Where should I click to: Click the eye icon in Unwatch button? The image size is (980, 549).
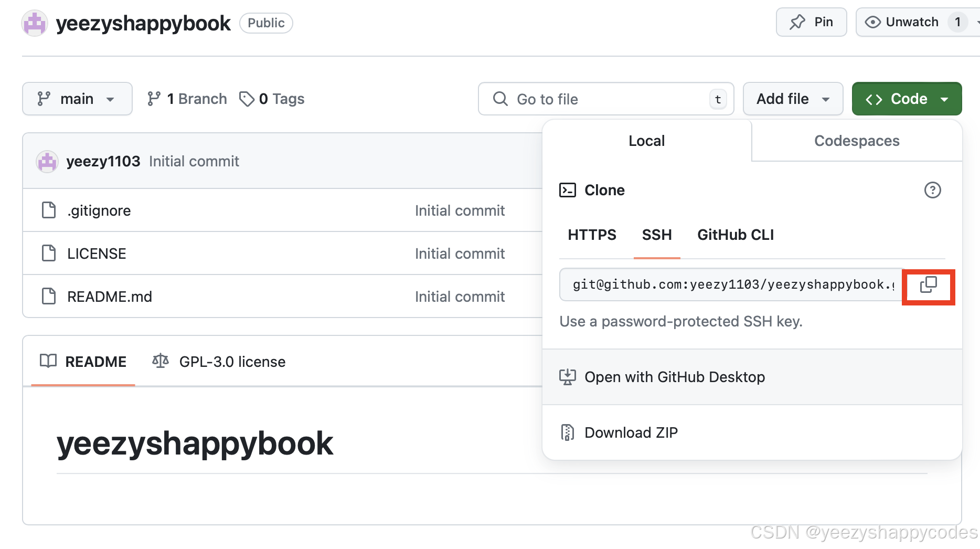[x=873, y=22]
